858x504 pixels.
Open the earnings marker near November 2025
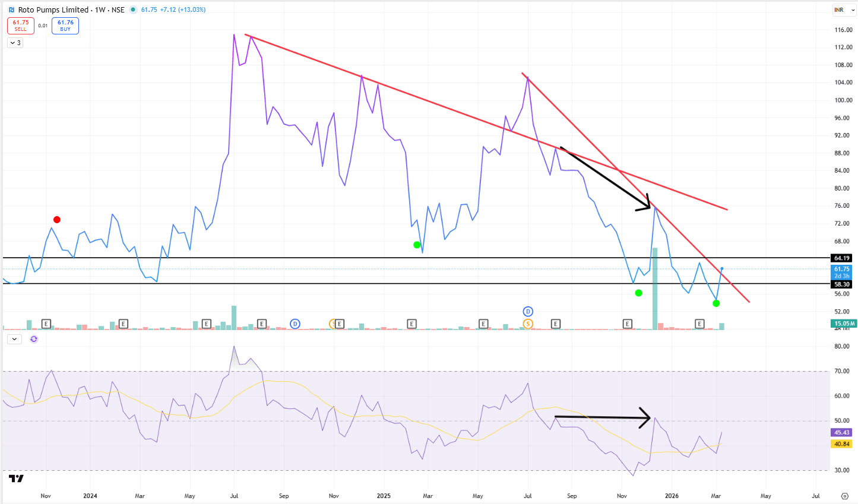[x=628, y=324]
